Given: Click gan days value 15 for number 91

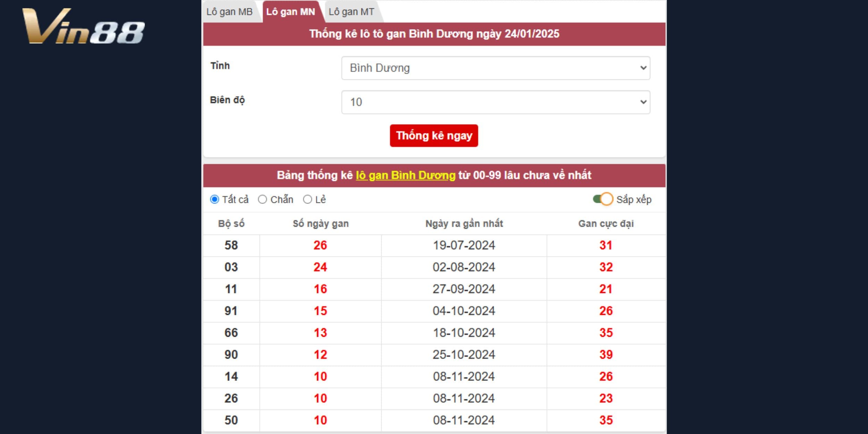Looking at the screenshot, I should 320,311.
